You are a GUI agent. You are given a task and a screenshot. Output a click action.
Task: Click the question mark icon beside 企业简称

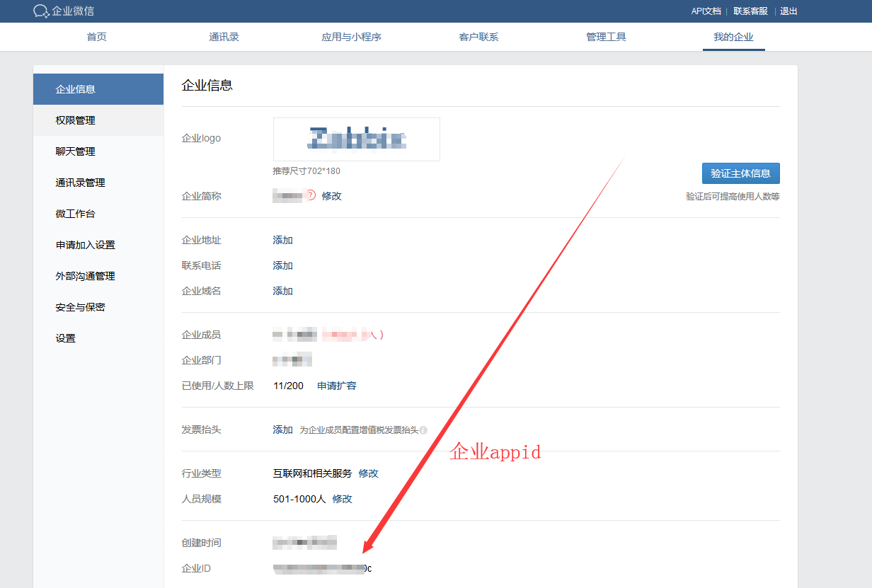click(311, 196)
